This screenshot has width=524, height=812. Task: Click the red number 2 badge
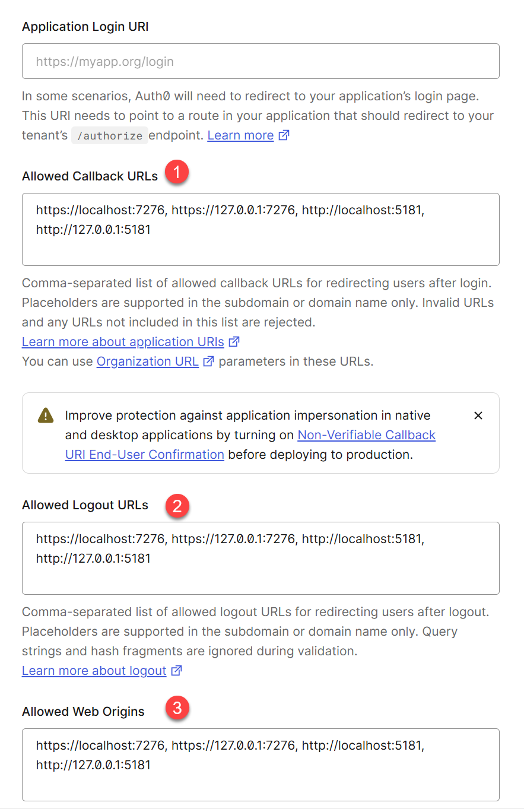(177, 505)
